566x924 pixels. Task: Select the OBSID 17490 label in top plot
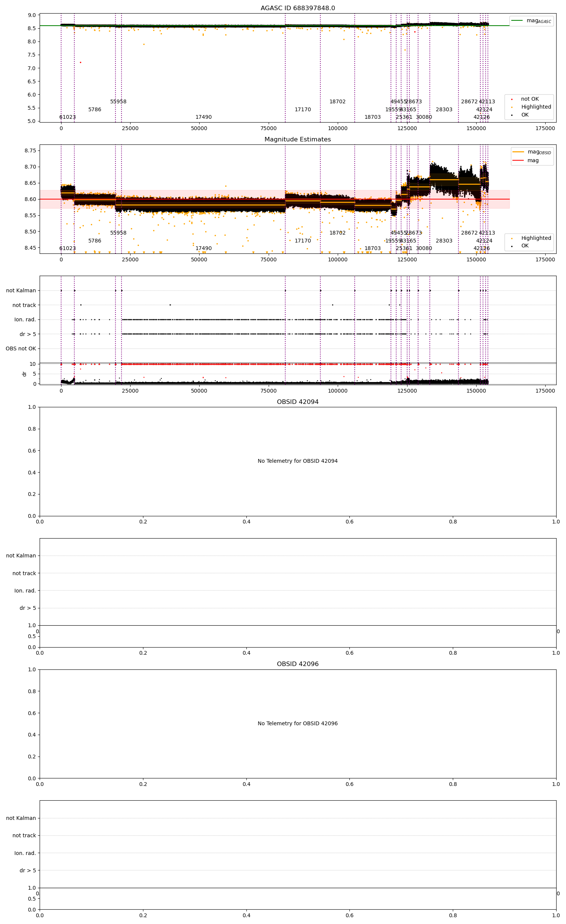pos(203,117)
